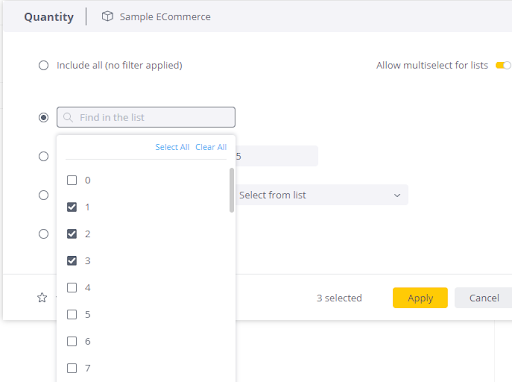512x382 pixels.
Task: Click the '3 selected' text
Action: (x=339, y=298)
